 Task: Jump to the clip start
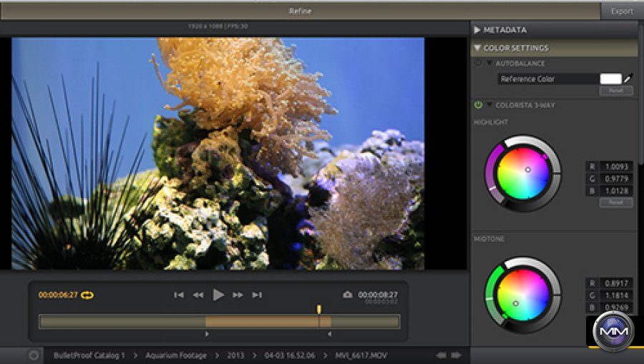pos(179,295)
